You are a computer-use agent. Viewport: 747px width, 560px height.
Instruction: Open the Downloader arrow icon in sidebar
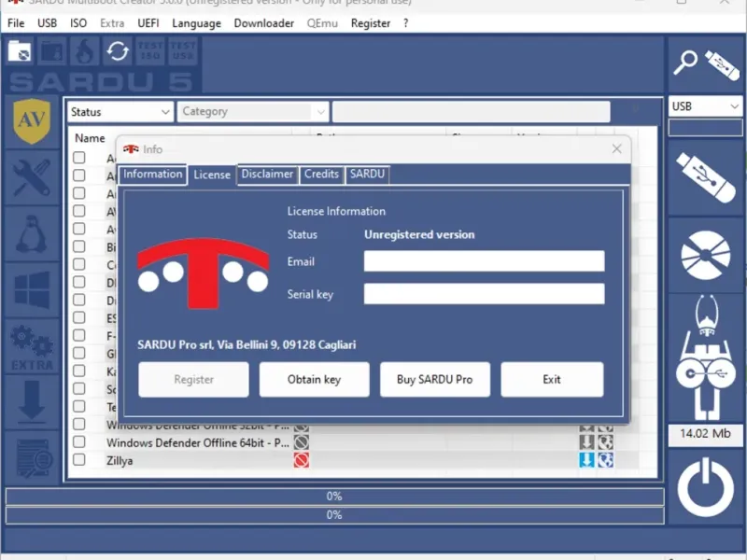(32, 402)
